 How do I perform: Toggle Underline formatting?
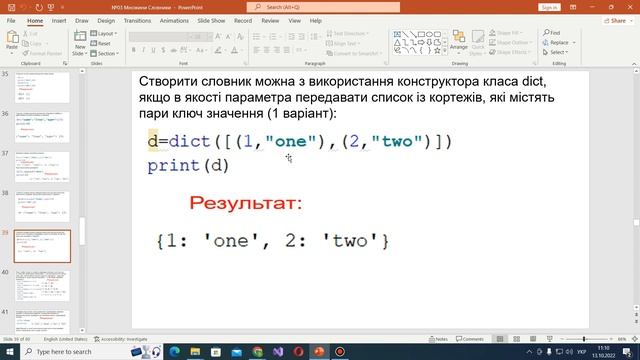coord(153,50)
